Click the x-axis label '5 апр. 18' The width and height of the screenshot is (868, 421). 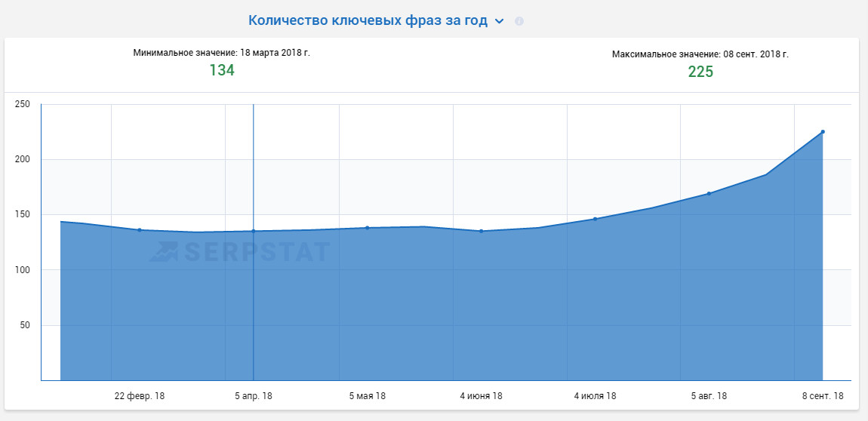point(254,396)
